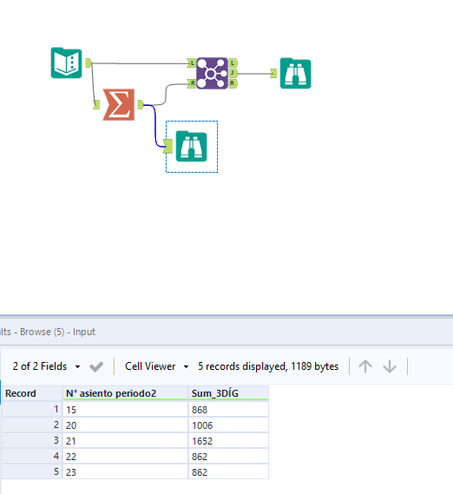Image resolution: width=453 pixels, height=494 pixels.
Task: Select the Browse tool after Join
Action: coord(295,73)
